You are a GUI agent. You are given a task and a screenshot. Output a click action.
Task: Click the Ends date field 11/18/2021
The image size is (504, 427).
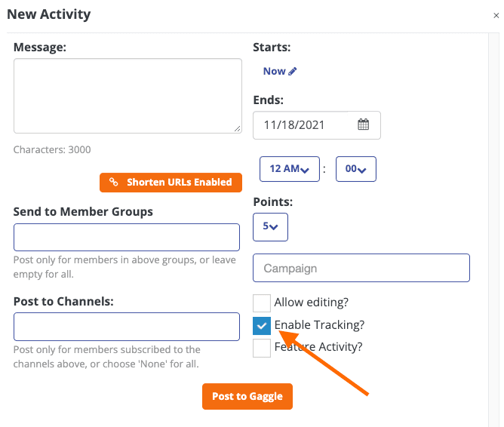tap(317, 125)
